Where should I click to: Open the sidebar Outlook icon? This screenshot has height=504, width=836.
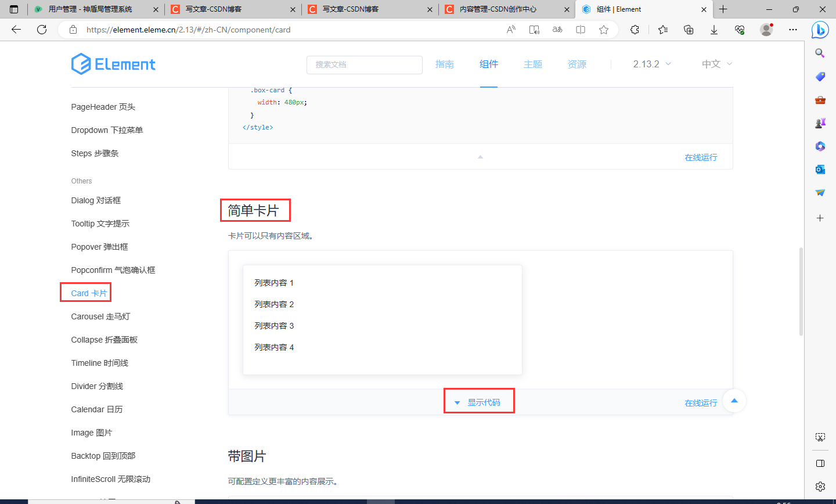pyautogui.click(x=820, y=170)
